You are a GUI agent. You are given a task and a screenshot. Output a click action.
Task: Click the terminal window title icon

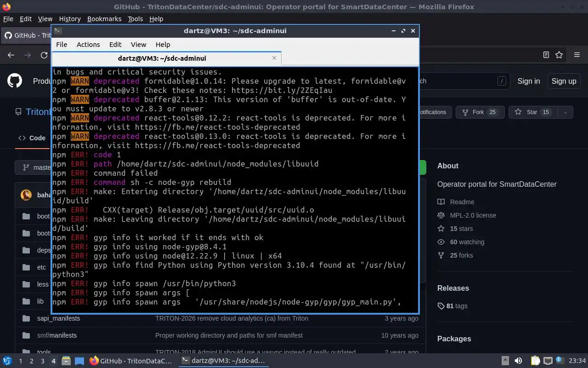tap(57, 31)
